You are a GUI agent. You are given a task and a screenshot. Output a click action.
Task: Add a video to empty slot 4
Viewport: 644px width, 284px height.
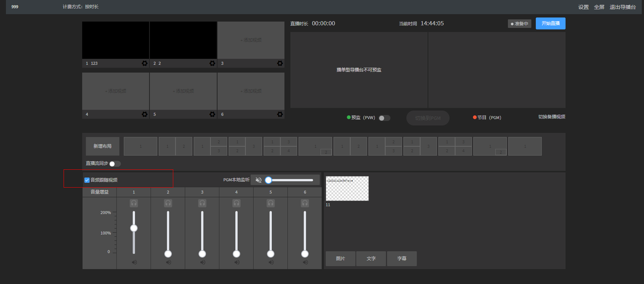[x=116, y=91]
